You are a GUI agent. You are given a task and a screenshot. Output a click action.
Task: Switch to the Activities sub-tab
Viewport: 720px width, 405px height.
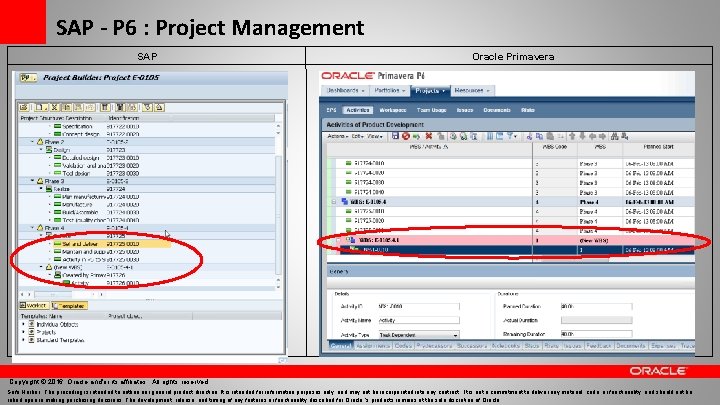tap(358, 110)
